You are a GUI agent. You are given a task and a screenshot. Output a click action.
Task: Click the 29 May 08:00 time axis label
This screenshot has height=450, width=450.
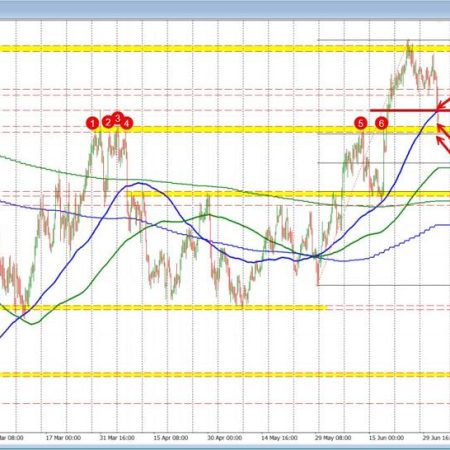click(333, 437)
